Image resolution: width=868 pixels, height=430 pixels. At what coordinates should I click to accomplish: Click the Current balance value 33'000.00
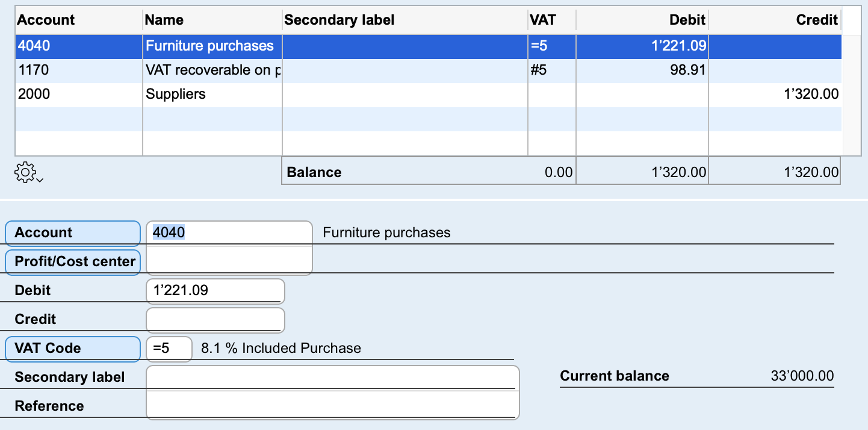point(802,376)
